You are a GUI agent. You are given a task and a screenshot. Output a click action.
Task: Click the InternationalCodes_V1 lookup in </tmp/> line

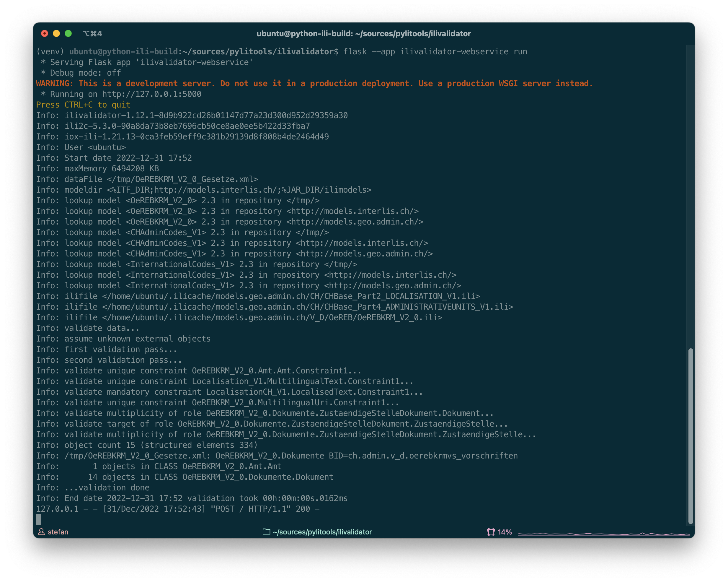tap(197, 264)
